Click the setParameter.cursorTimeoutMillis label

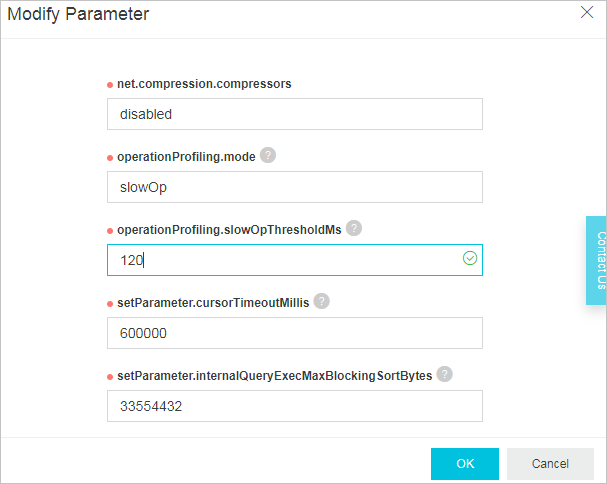point(213,303)
